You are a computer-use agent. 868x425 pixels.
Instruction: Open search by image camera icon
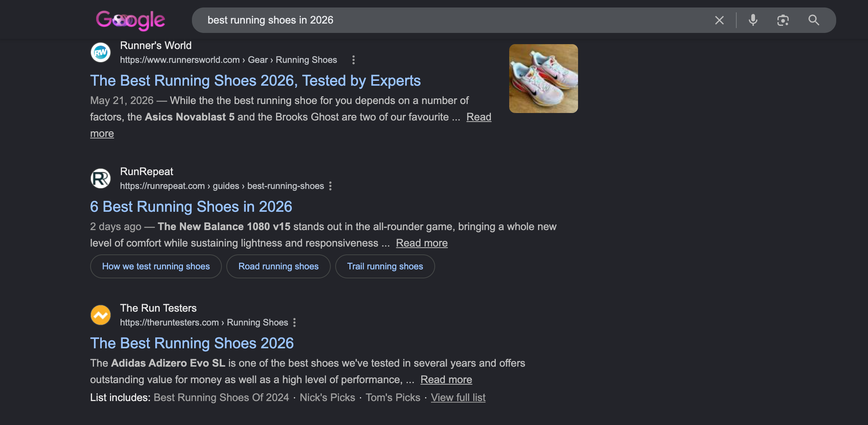pos(783,20)
